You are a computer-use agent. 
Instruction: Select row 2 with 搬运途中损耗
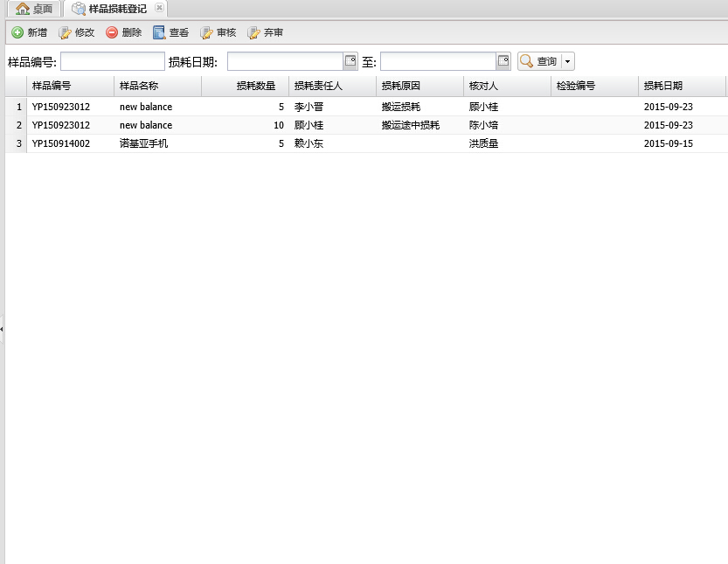411,125
